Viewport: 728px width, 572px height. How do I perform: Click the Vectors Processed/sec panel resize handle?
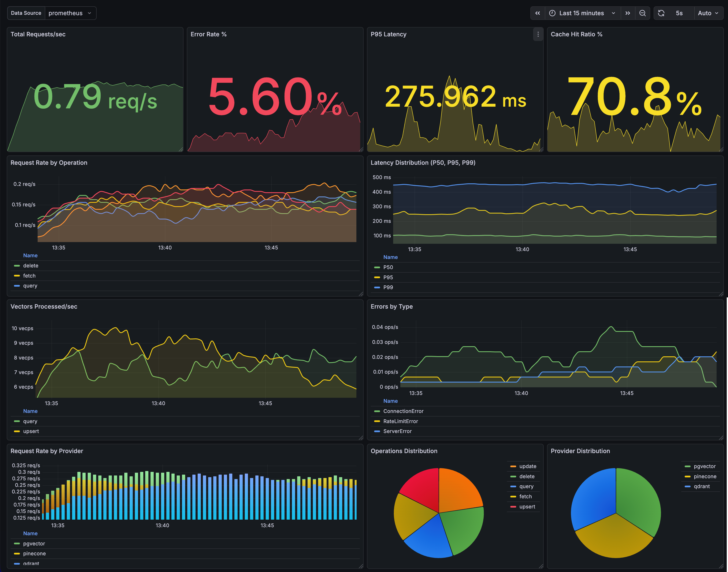[x=361, y=438]
